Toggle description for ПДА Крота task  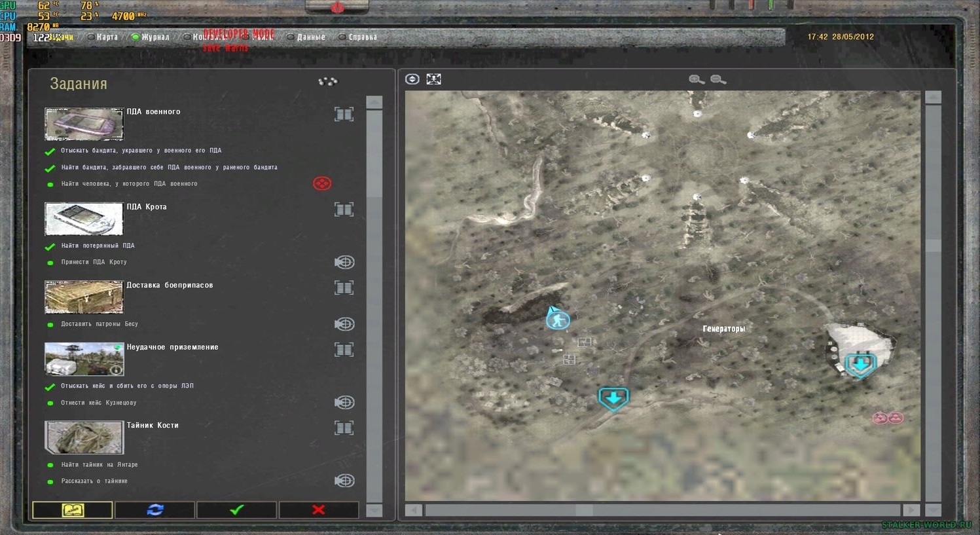click(344, 210)
